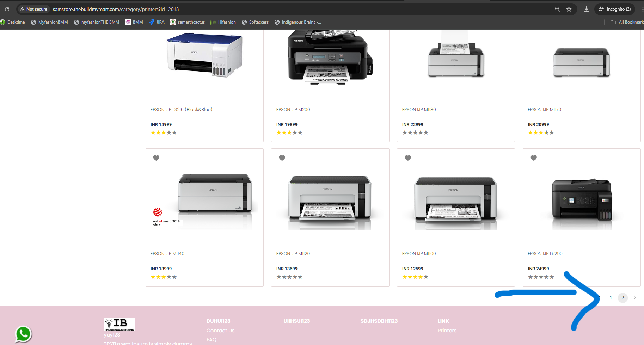The image size is (644, 345).
Task: Open the EPSON IJP L3215 printer image
Action: pos(205,56)
